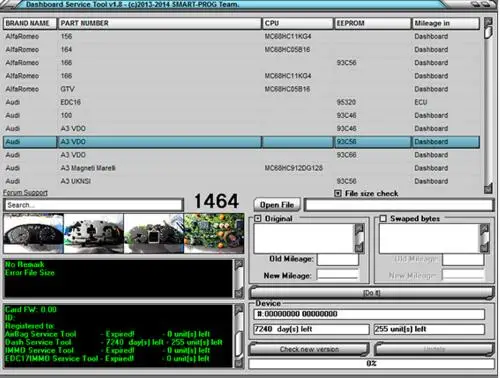Click Swaped bytes New Mileage field

[463, 276]
